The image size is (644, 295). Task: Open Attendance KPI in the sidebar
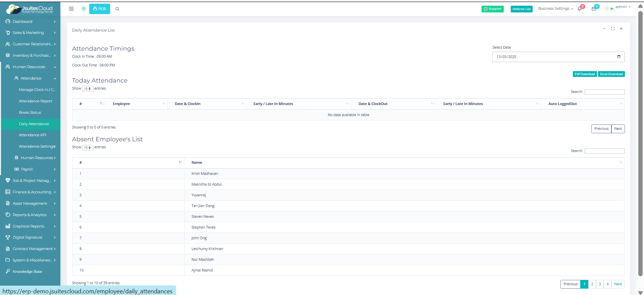pyautogui.click(x=33, y=135)
